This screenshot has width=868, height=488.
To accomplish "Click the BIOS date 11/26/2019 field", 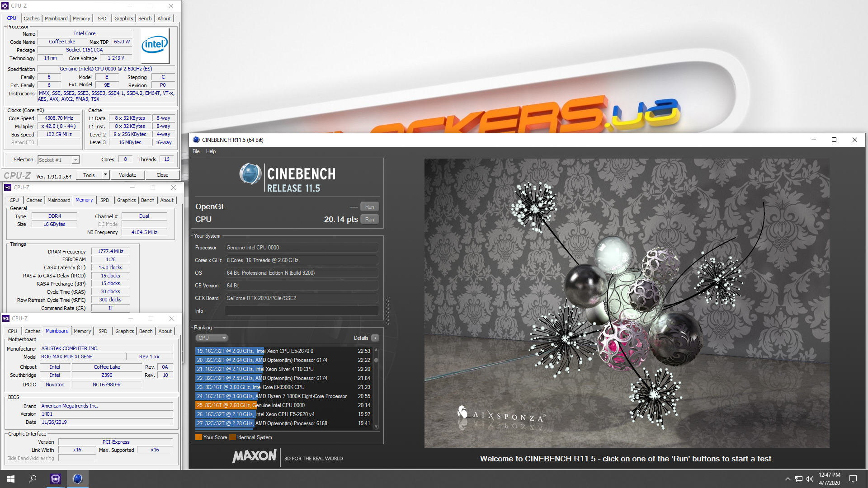I will 107,422.
